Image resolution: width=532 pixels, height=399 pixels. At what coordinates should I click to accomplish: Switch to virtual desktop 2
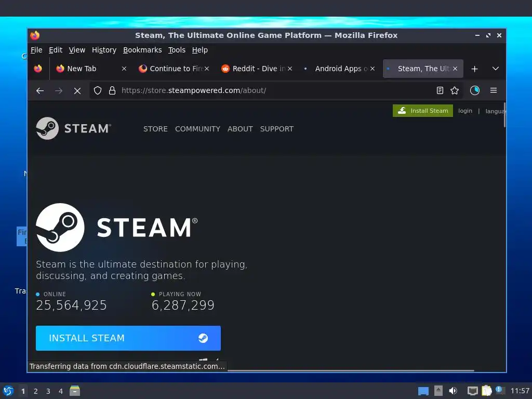[x=36, y=391]
